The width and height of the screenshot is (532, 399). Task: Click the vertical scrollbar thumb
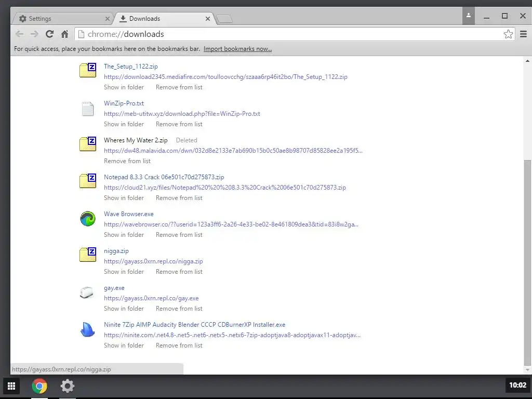tap(527, 262)
